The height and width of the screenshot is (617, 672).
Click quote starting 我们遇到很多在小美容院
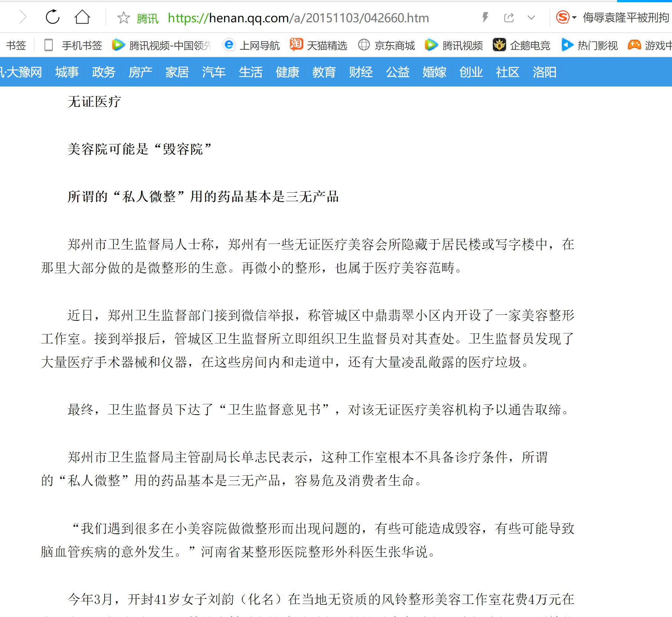click(x=308, y=540)
